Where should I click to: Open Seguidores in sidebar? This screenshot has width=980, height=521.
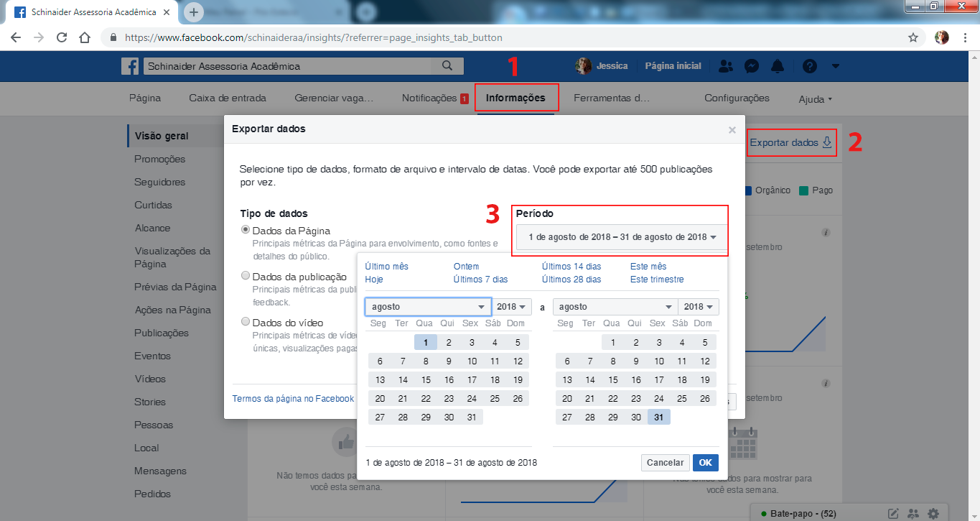159,182
